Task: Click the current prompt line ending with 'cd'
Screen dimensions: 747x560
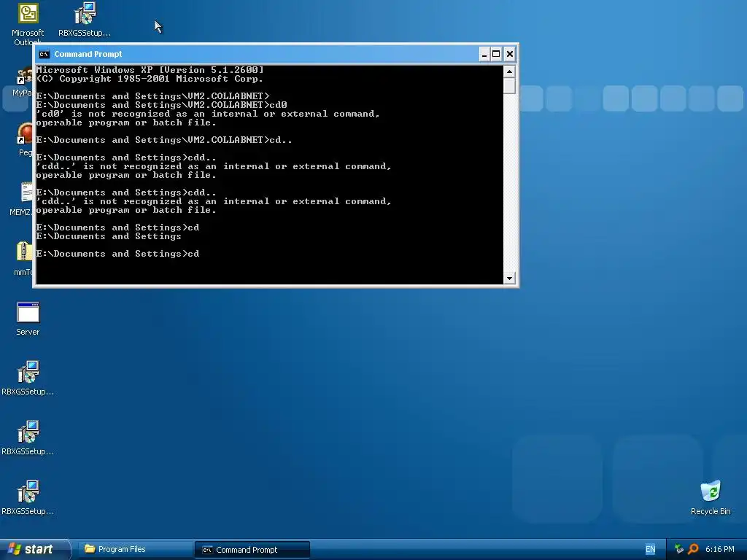Action: click(117, 254)
